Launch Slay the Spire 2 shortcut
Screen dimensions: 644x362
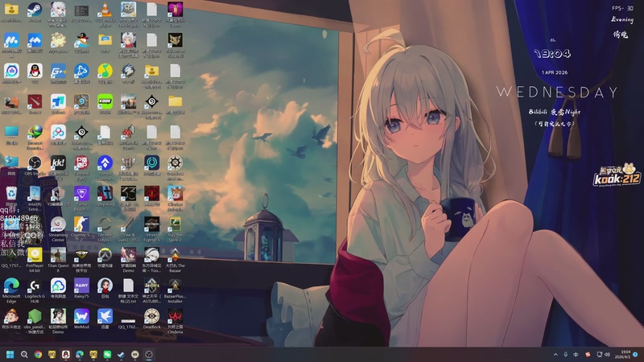coord(175,229)
